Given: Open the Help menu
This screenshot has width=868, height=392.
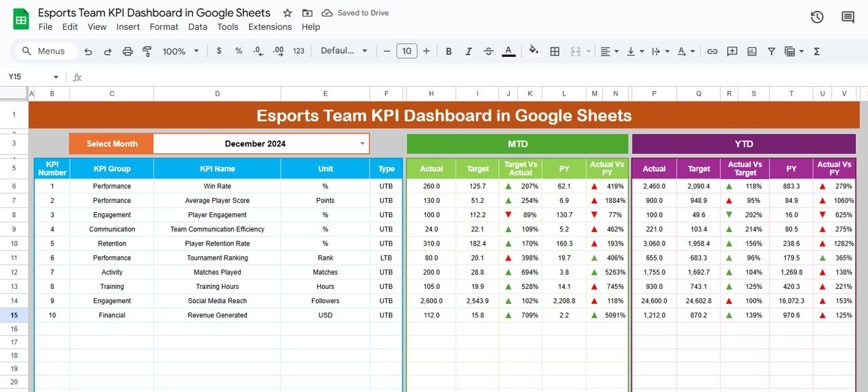Looking at the screenshot, I should [x=311, y=27].
